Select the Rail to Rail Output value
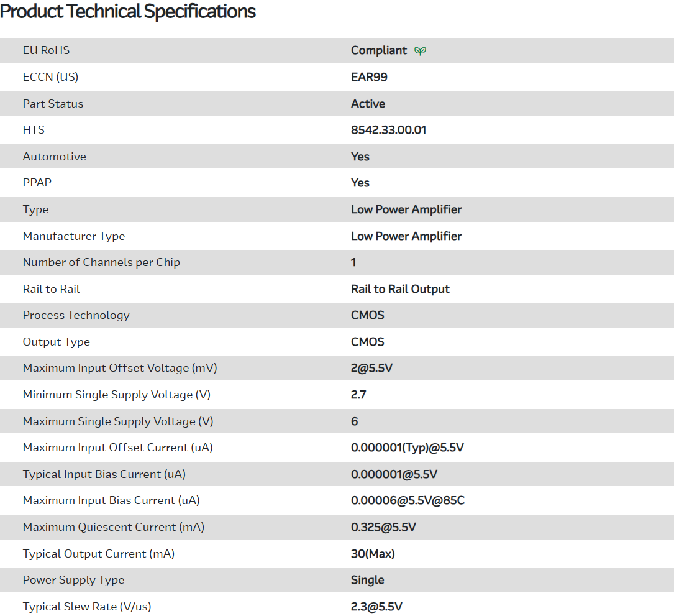The width and height of the screenshot is (674, 616). coord(400,289)
